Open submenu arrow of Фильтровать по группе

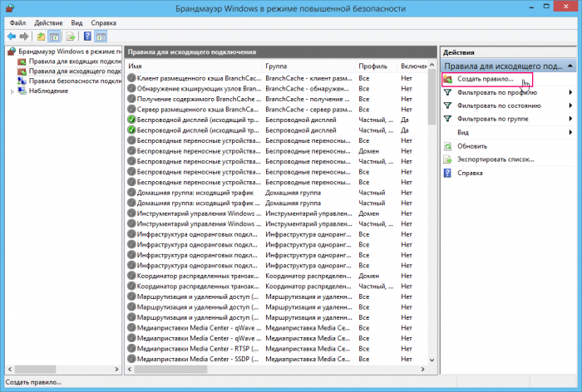click(570, 119)
